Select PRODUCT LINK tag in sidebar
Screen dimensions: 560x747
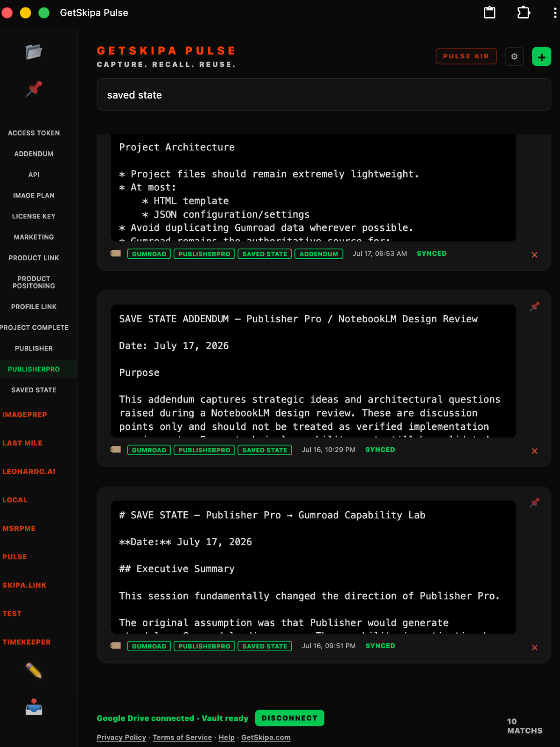(34, 258)
